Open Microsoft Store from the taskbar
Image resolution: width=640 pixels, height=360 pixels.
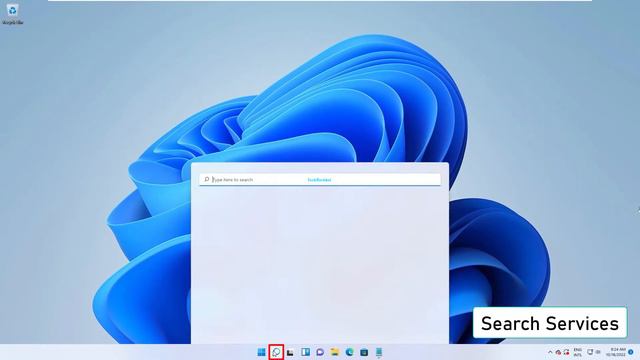tap(364, 352)
